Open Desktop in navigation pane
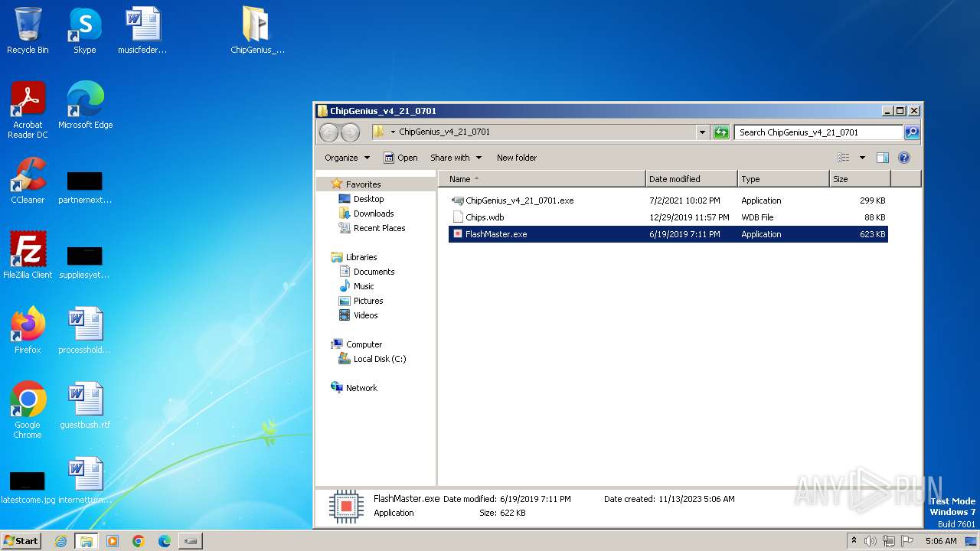Screen dimensions: 980x551 coord(368,199)
